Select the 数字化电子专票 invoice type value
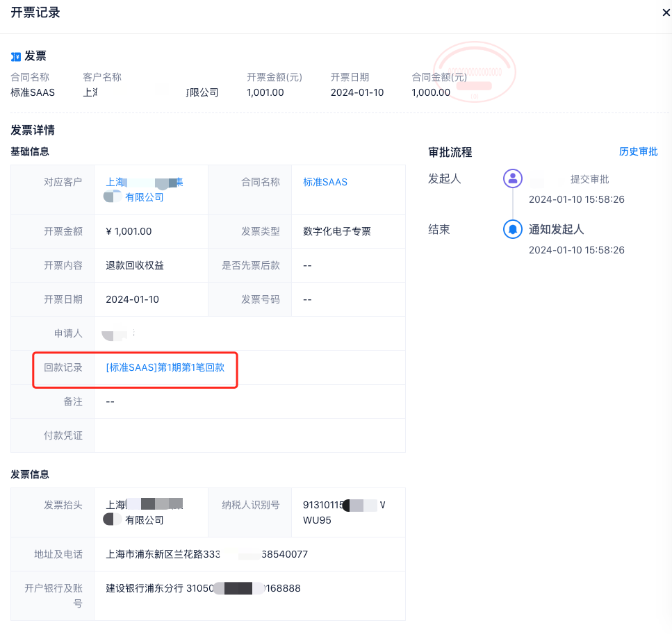This screenshot has height=634, width=672. point(337,231)
